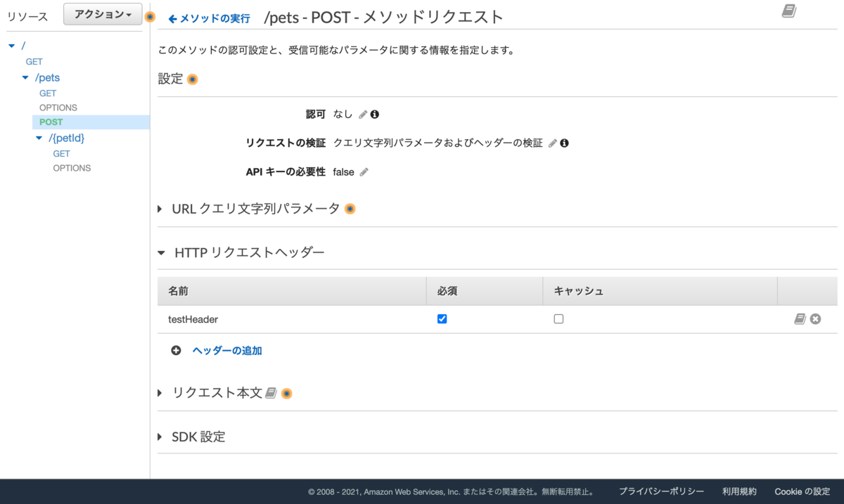Select the OPTIONS method under /pets
The width and height of the screenshot is (844, 504).
[58, 108]
